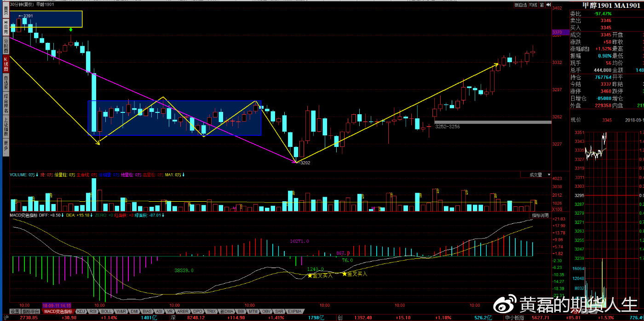Click the 委比 value -97.47%

[603, 14]
